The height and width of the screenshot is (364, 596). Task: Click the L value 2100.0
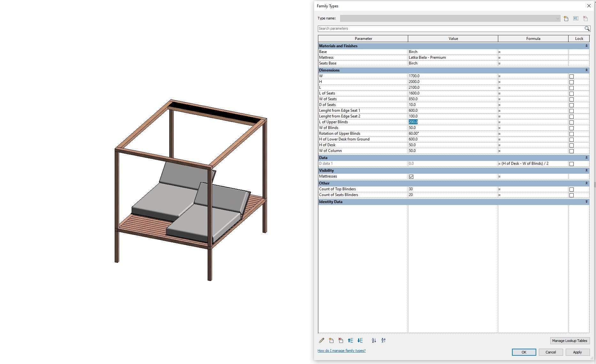[453, 87]
